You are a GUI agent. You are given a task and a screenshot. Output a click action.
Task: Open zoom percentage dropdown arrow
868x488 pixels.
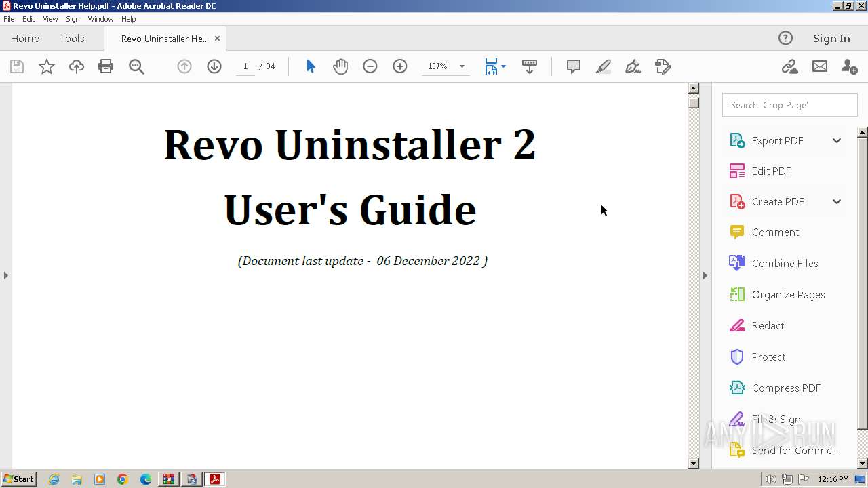tap(462, 66)
